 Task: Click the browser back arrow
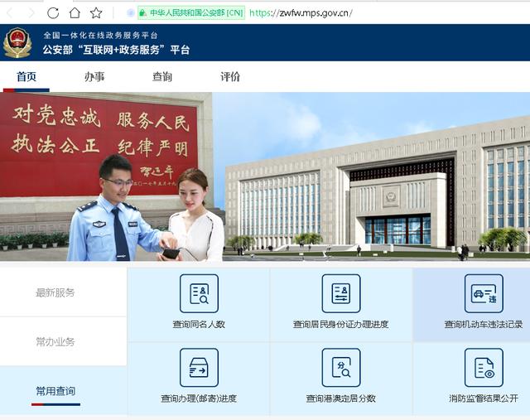point(10,13)
